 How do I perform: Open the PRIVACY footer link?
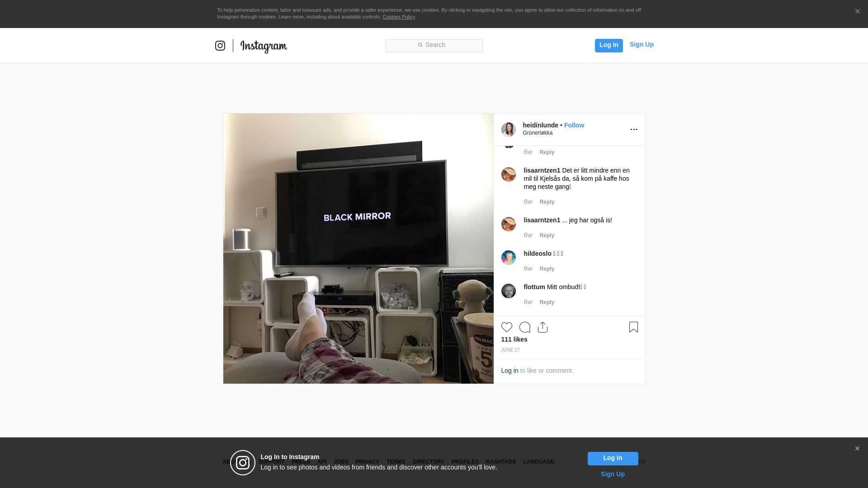tap(367, 462)
